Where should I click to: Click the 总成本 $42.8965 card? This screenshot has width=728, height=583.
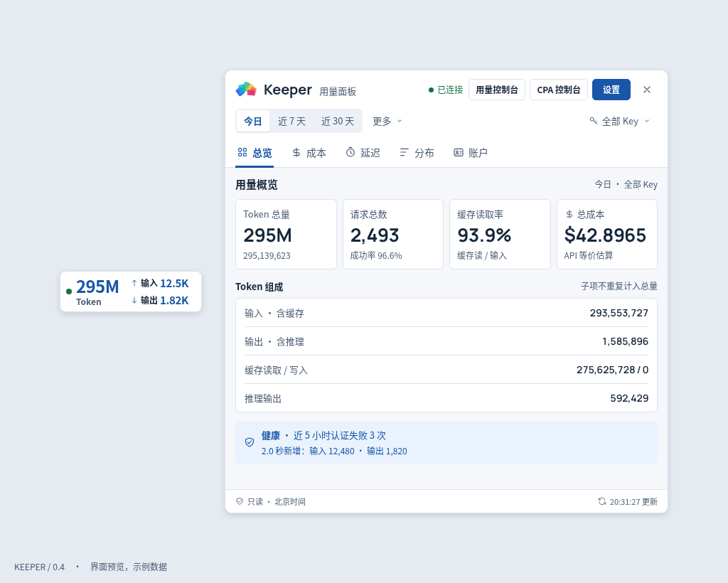[x=607, y=234]
